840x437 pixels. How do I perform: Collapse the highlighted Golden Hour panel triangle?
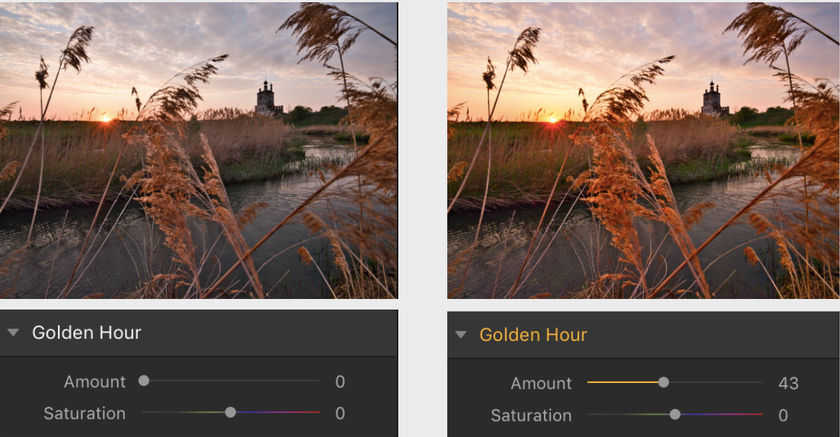click(x=460, y=335)
